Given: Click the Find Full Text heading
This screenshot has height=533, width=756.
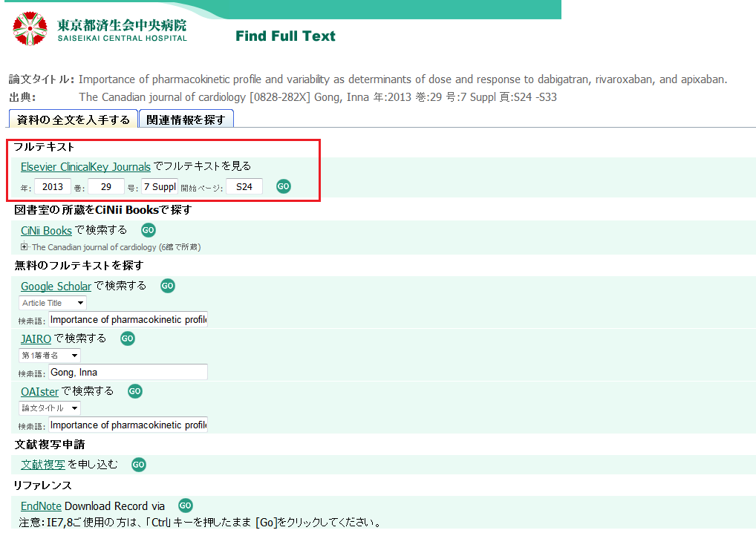Looking at the screenshot, I should pos(285,36).
